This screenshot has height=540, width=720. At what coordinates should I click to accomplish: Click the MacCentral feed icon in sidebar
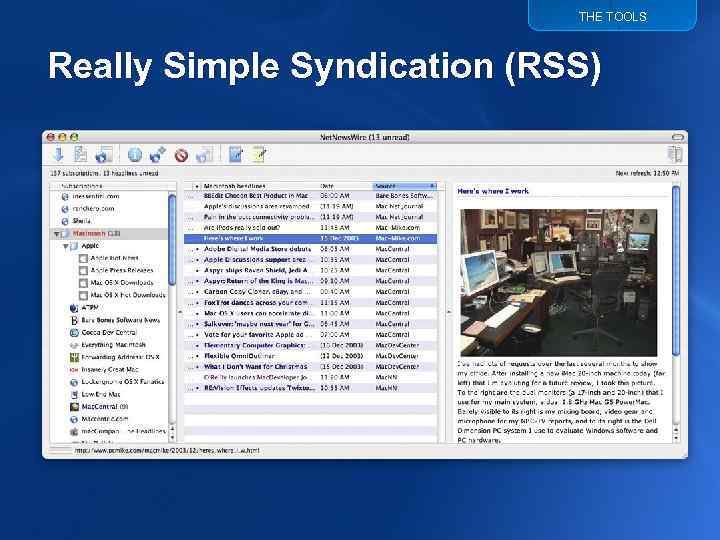(x=74, y=407)
